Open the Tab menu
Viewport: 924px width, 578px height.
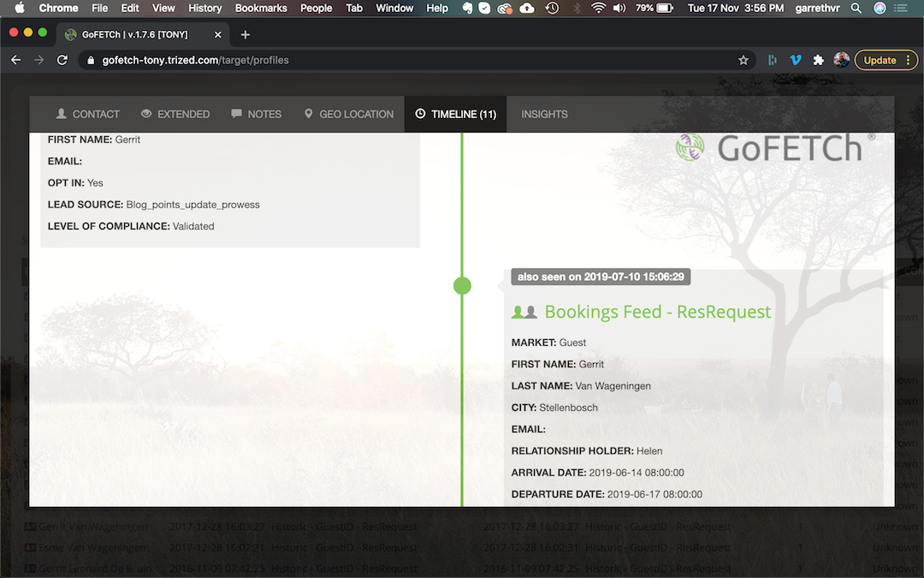(x=353, y=8)
